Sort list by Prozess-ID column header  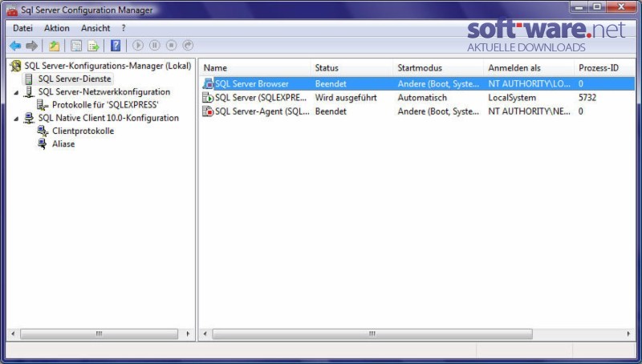click(604, 68)
